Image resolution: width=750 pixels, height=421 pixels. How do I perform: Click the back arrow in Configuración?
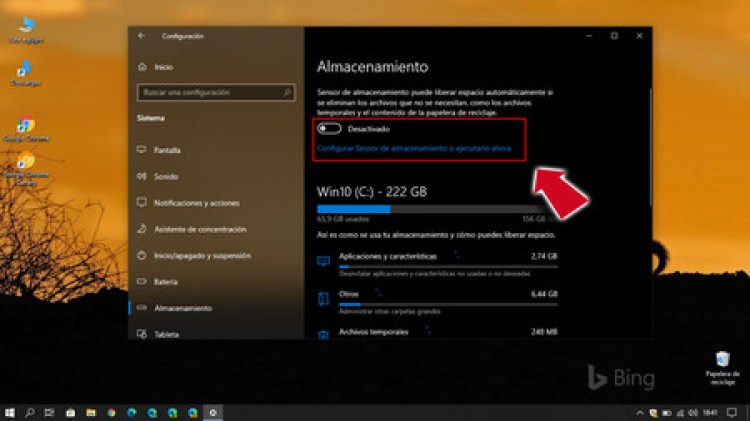pos(141,36)
